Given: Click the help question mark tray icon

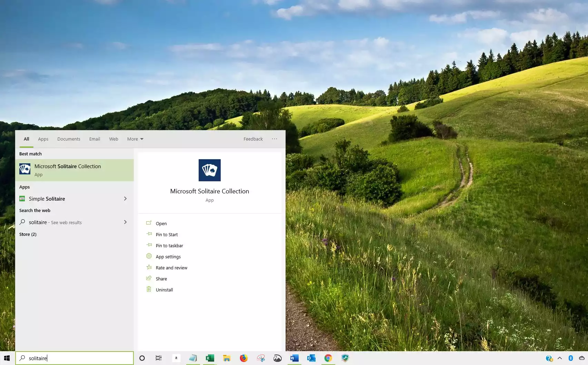Looking at the screenshot, I should (x=549, y=358).
